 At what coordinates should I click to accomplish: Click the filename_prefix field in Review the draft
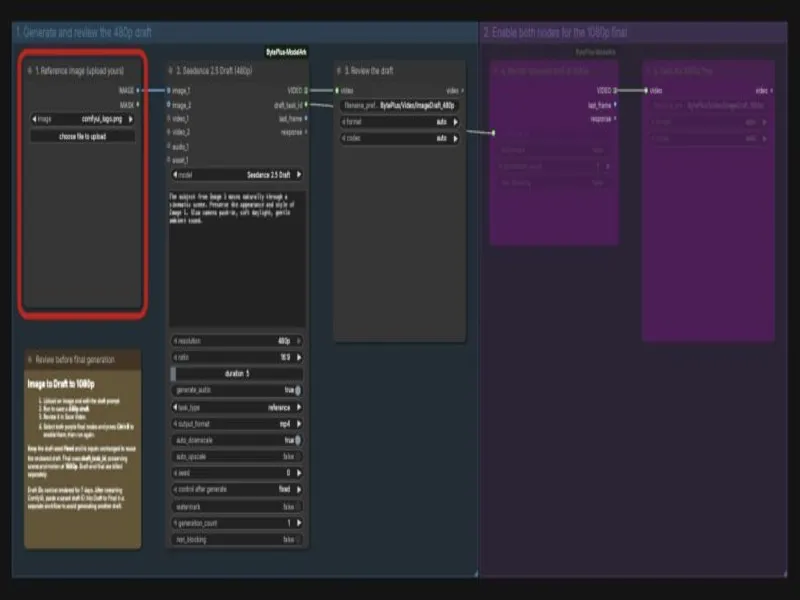[x=399, y=106]
